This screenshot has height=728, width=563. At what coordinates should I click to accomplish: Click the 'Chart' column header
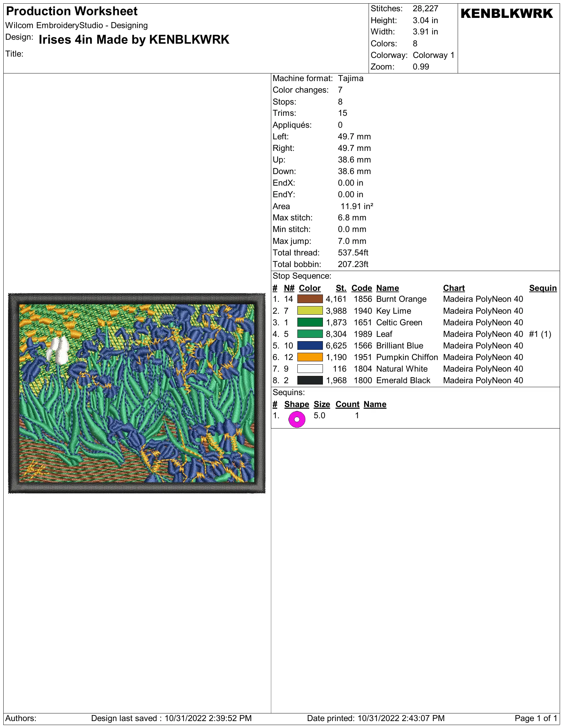[x=454, y=288]
